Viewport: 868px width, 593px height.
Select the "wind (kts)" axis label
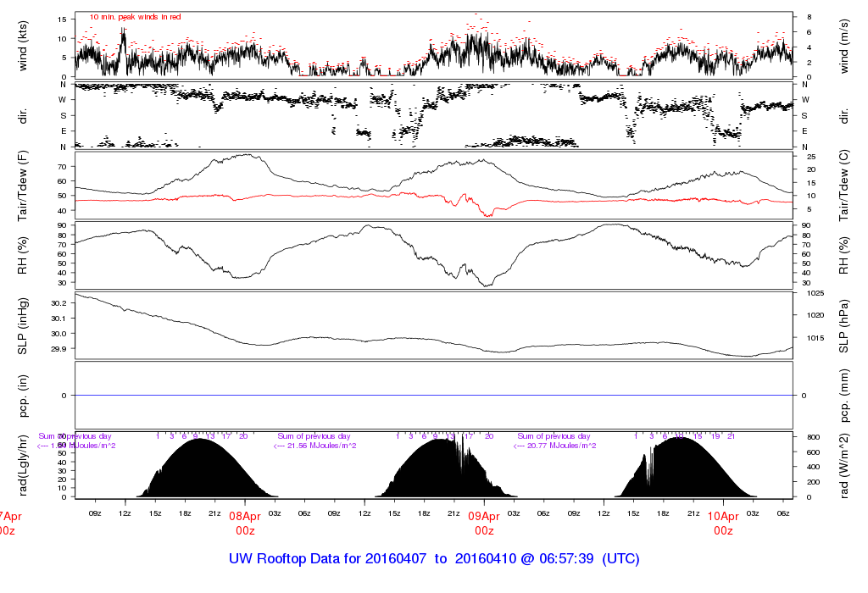pyautogui.click(x=23, y=45)
